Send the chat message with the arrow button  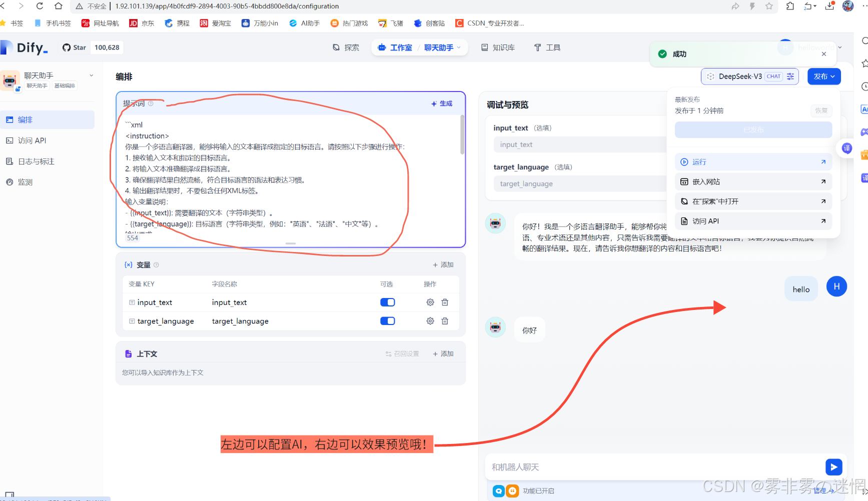833,467
